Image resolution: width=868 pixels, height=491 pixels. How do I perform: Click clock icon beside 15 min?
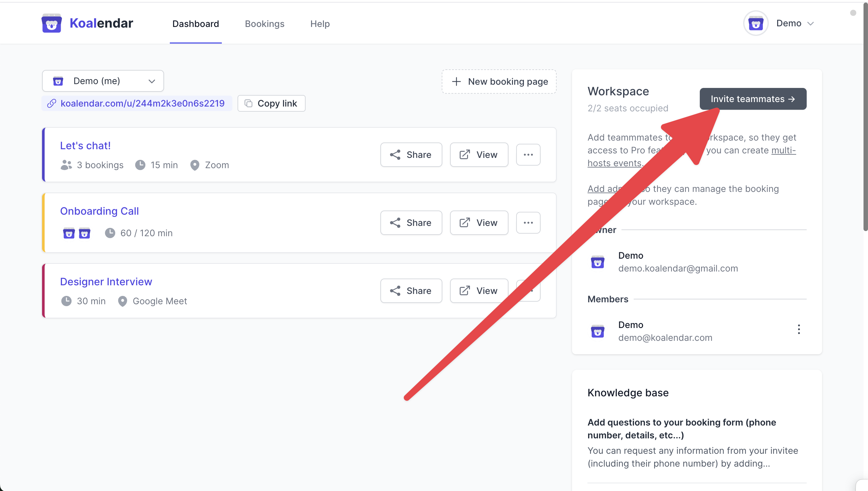[140, 165]
